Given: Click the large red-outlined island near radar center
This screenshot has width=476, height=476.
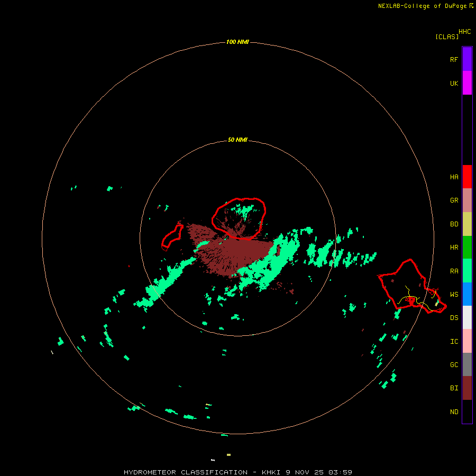Looking at the screenshot, I should click(x=239, y=218).
